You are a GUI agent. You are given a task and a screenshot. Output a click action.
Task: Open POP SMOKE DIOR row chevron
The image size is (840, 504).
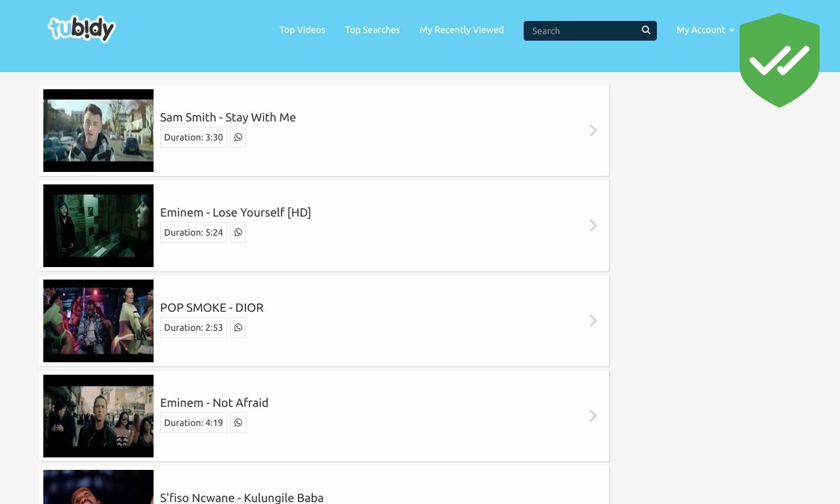pos(593,321)
